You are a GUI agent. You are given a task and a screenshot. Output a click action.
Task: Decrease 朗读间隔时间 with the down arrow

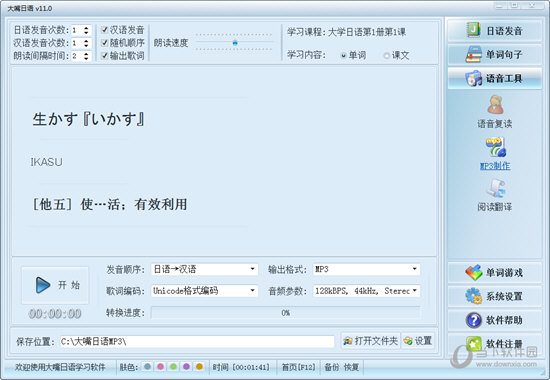pyautogui.click(x=86, y=59)
